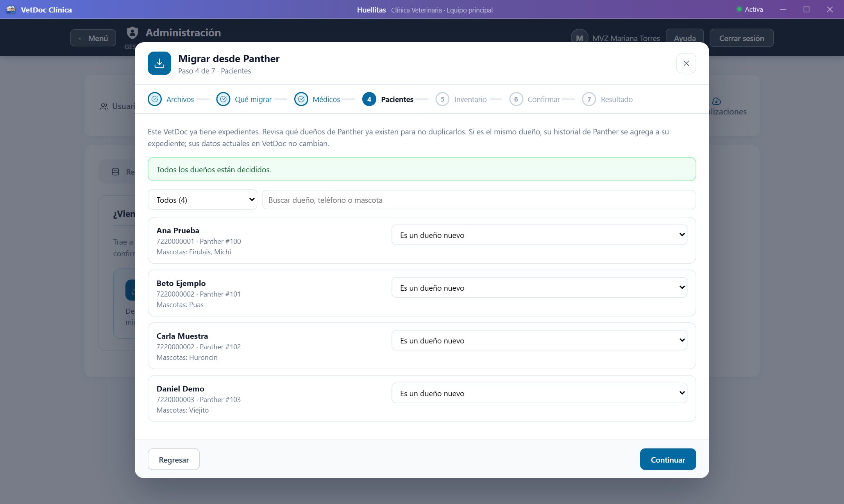Click the Todos los dueños están decididos banner
Image resolution: width=844 pixels, height=504 pixels.
click(x=422, y=169)
